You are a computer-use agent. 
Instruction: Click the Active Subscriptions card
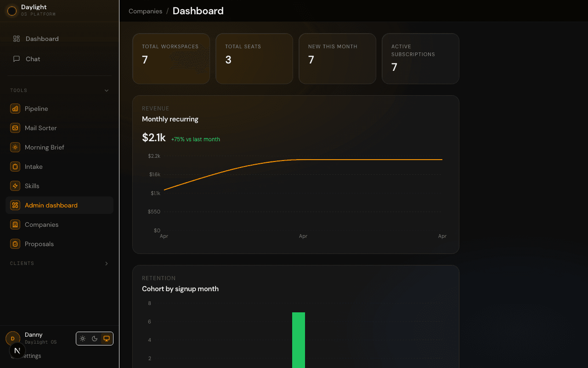coord(420,59)
